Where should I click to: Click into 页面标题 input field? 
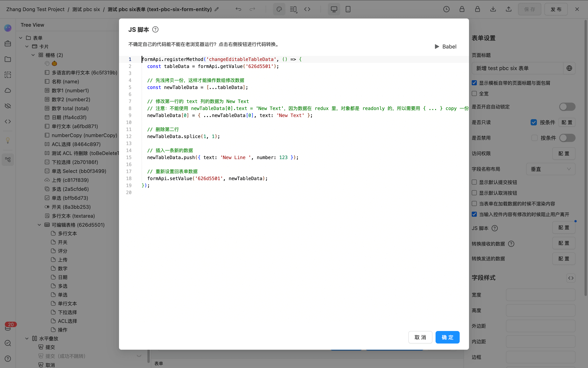pos(517,68)
